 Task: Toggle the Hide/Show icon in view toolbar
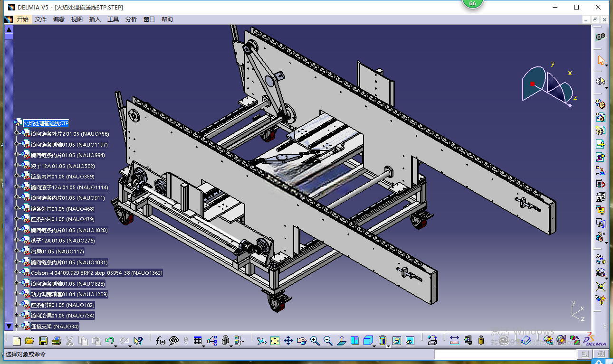tap(397, 340)
